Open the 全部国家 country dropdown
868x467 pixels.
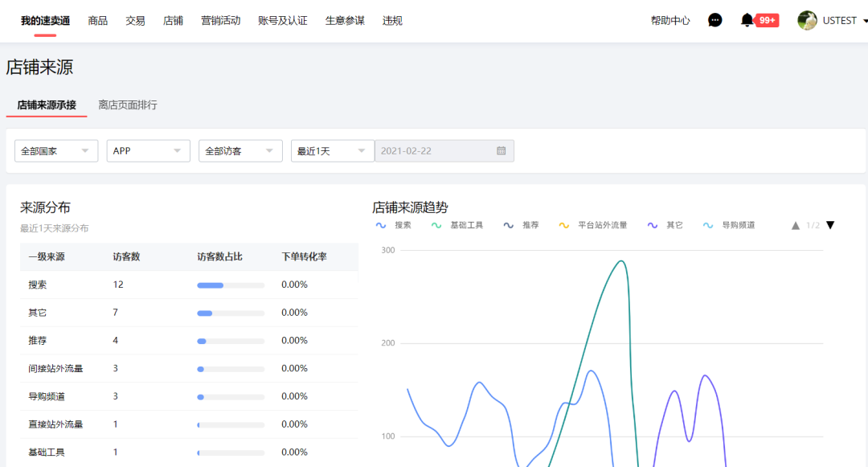(56, 150)
